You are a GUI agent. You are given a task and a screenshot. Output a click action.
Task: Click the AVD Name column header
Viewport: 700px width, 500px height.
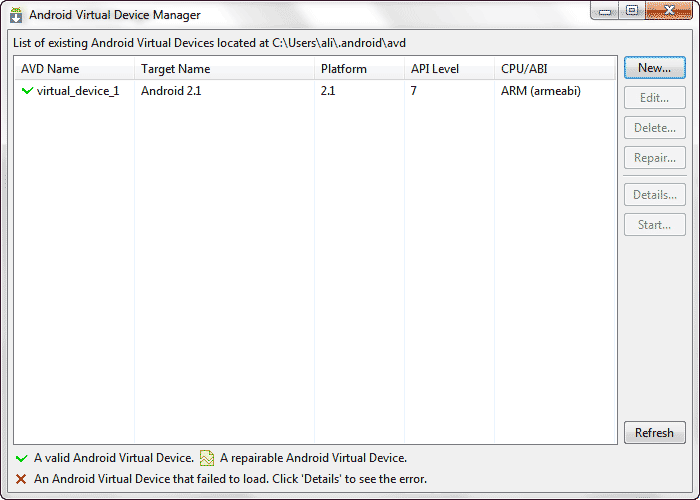click(x=75, y=69)
